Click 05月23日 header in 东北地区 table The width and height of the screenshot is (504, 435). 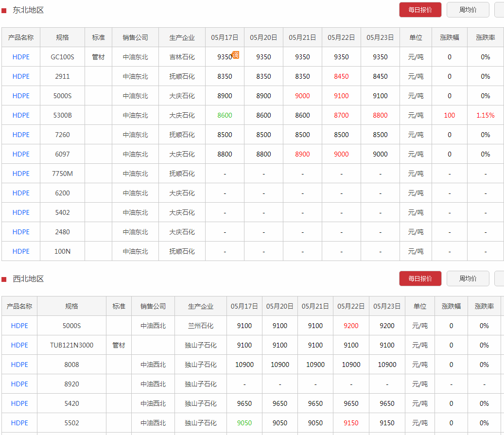(380, 37)
